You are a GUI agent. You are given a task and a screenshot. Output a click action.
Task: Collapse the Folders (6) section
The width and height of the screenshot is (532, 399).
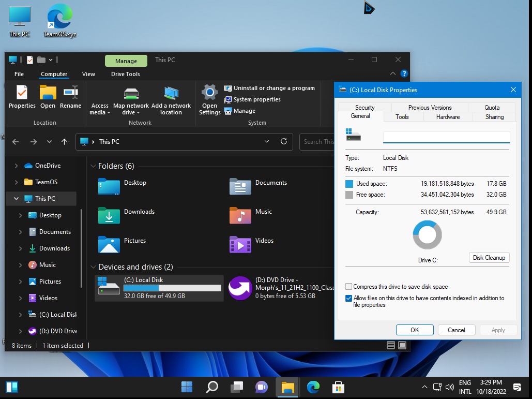[93, 166]
